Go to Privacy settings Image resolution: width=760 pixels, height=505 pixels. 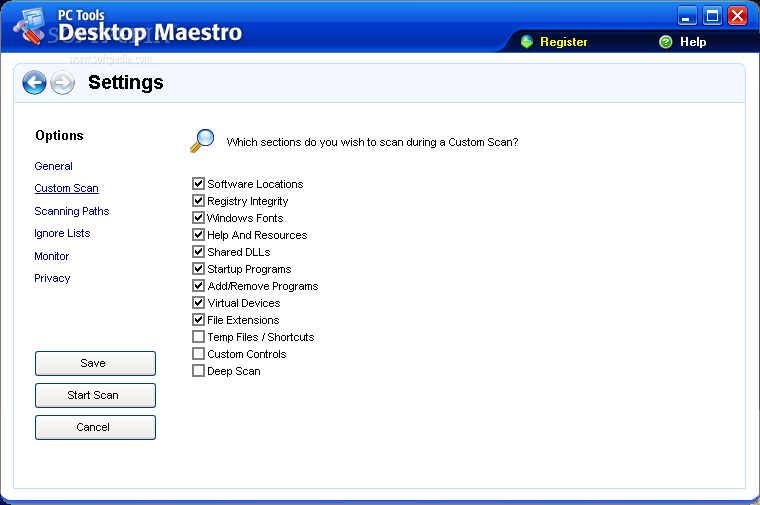[x=52, y=278]
